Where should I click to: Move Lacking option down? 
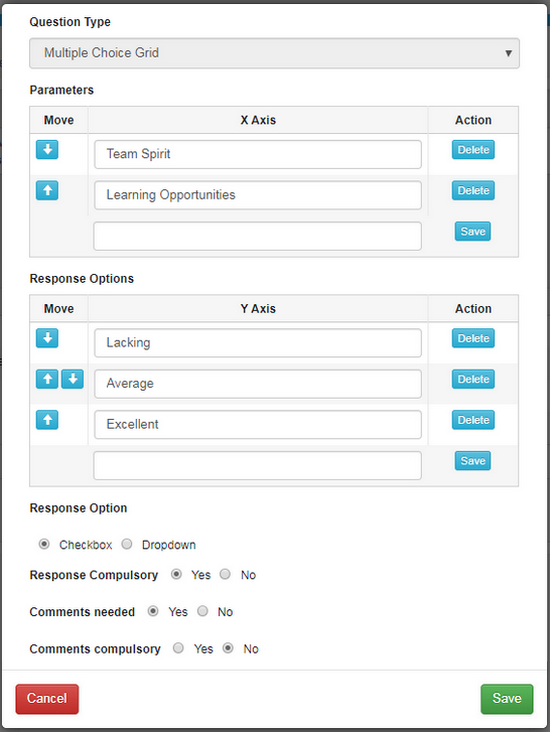47,338
